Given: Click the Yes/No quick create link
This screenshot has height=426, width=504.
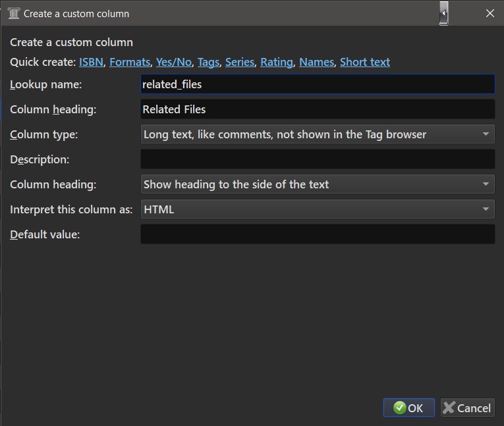Looking at the screenshot, I should click(174, 62).
